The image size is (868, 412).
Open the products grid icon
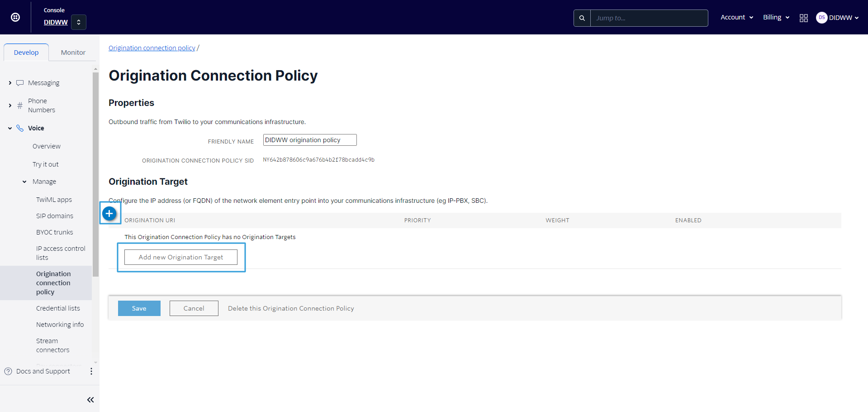coord(804,18)
